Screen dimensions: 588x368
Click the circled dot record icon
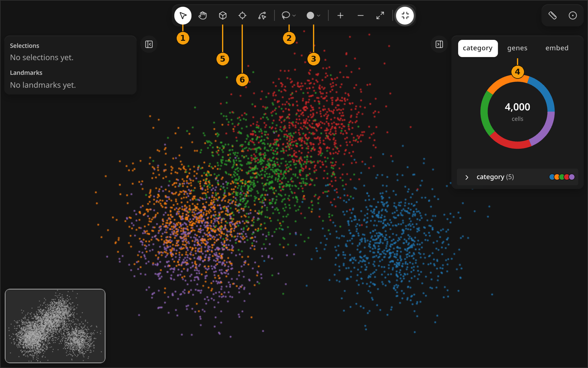(x=573, y=16)
